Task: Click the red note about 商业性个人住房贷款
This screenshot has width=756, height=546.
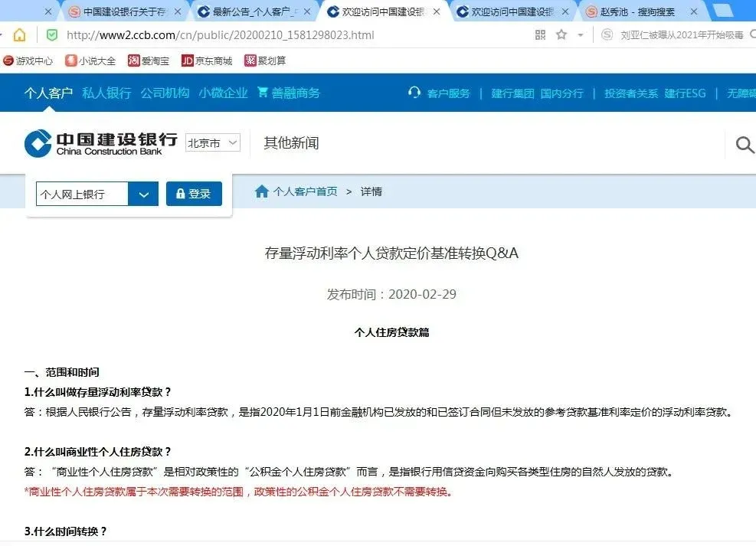Action: tap(238, 492)
